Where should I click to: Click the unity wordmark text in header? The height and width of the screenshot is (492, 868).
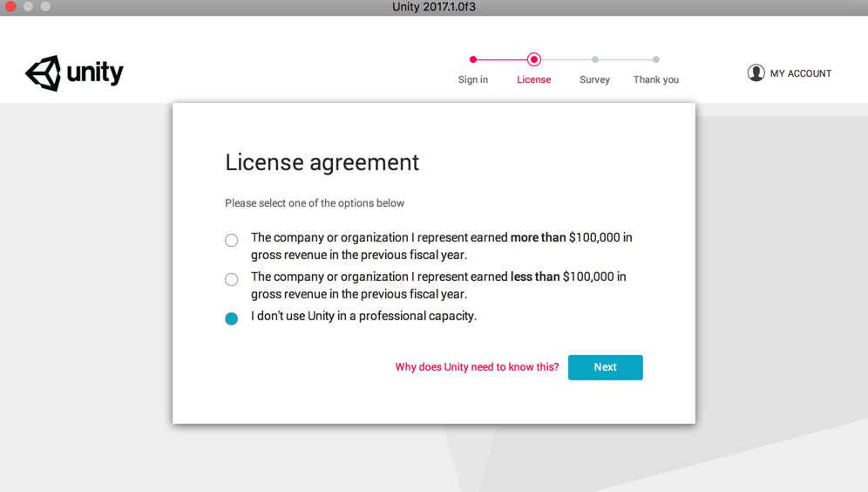click(x=95, y=72)
